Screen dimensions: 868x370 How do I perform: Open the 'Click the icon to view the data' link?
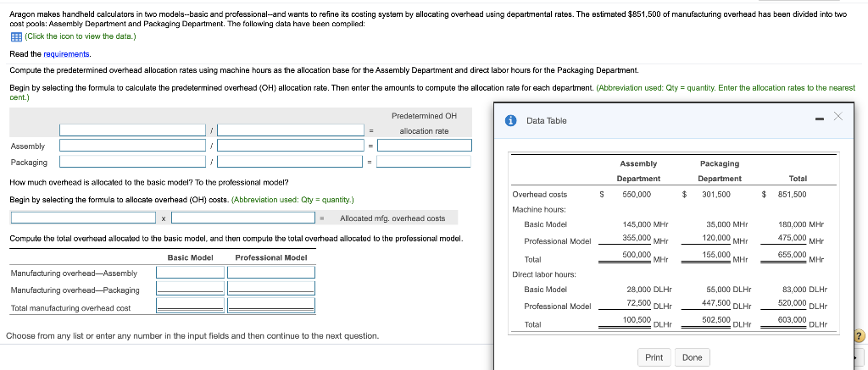coord(81,36)
